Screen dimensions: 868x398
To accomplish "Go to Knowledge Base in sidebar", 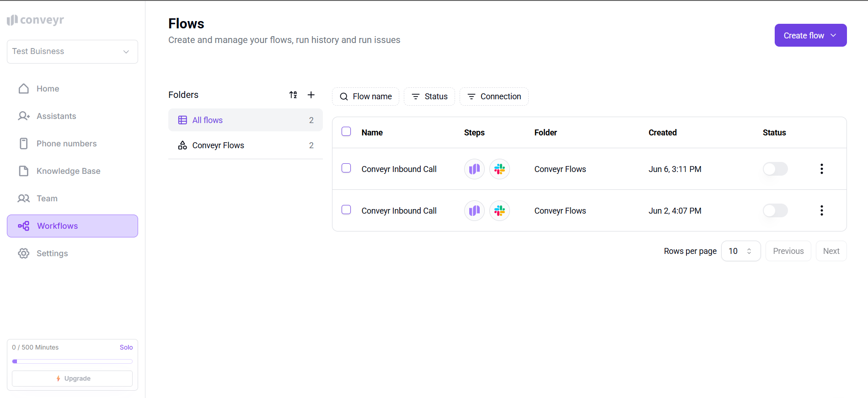I will click(68, 171).
